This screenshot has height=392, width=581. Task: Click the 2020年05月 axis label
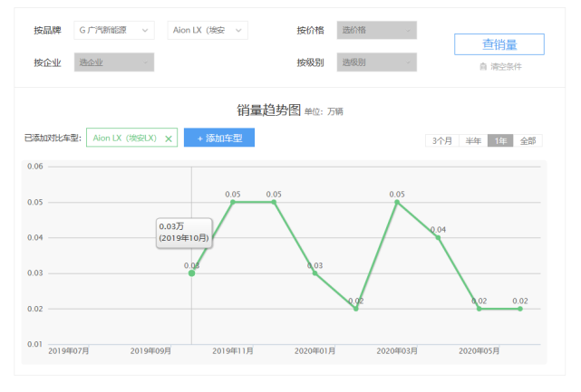tap(479, 351)
